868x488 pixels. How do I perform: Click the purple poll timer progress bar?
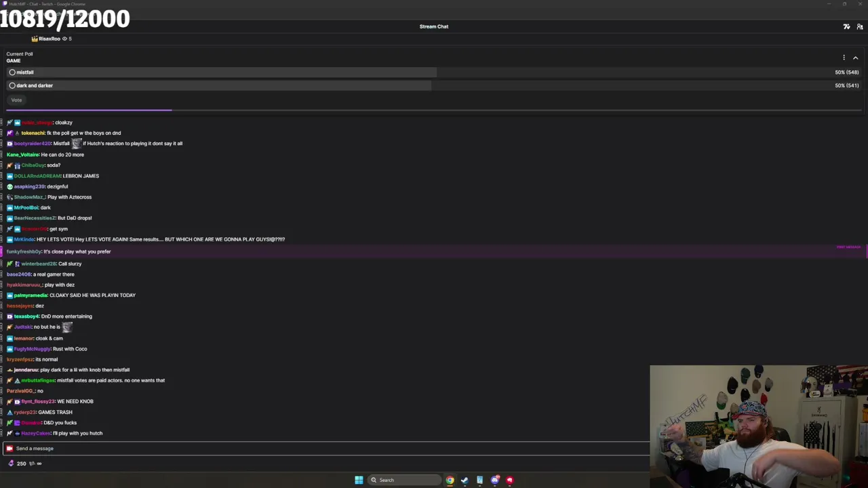(89, 109)
